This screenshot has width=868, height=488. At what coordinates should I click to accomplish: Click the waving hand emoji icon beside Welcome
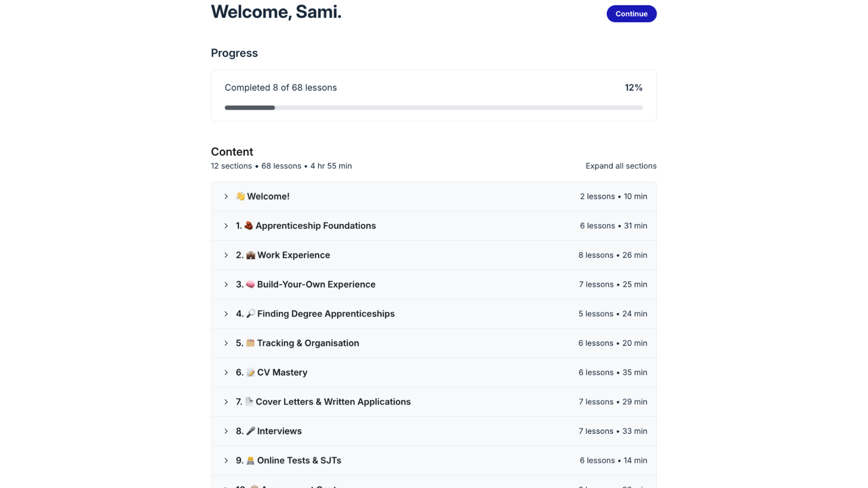coord(240,196)
